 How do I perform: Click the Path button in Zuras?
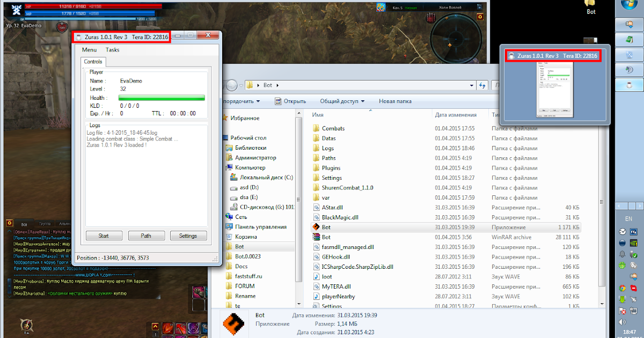[146, 236]
